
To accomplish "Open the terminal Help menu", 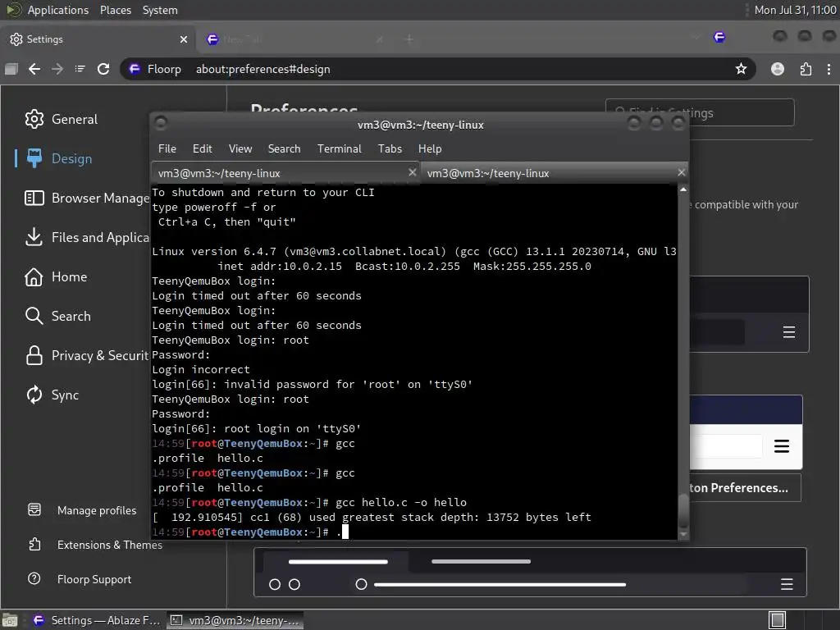I will [x=430, y=149].
